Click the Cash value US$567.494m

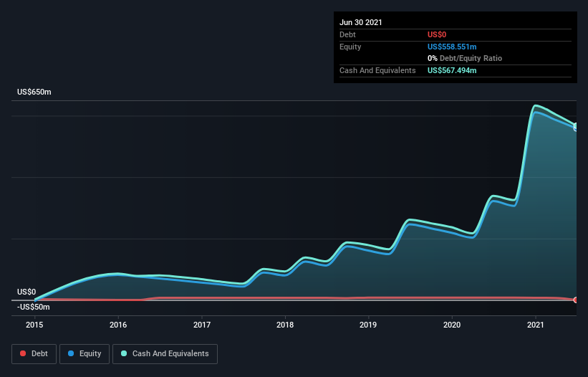click(452, 70)
